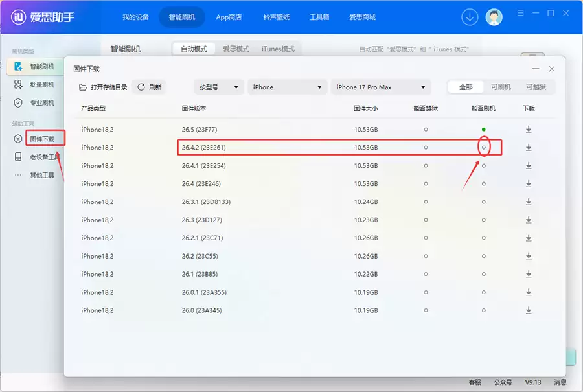Click the 刷新 button text
Viewport: 583px width, 392px height.
coord(155,87)
